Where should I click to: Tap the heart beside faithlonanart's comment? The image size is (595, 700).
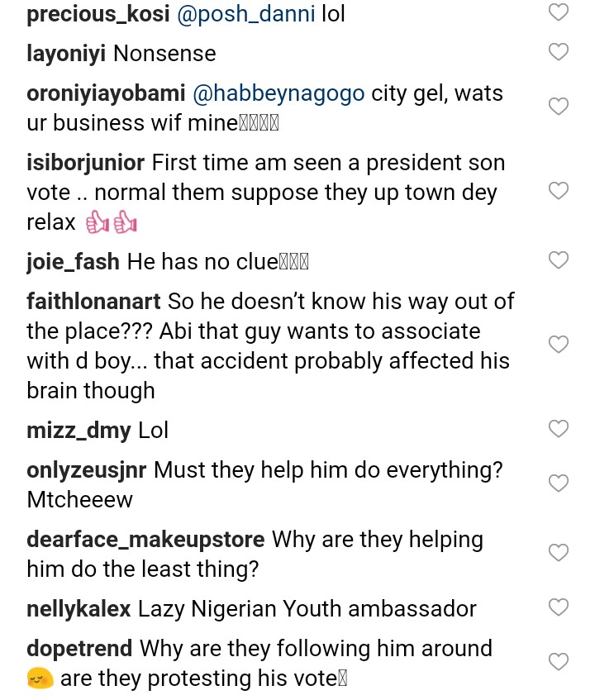(x=559, y=345)
